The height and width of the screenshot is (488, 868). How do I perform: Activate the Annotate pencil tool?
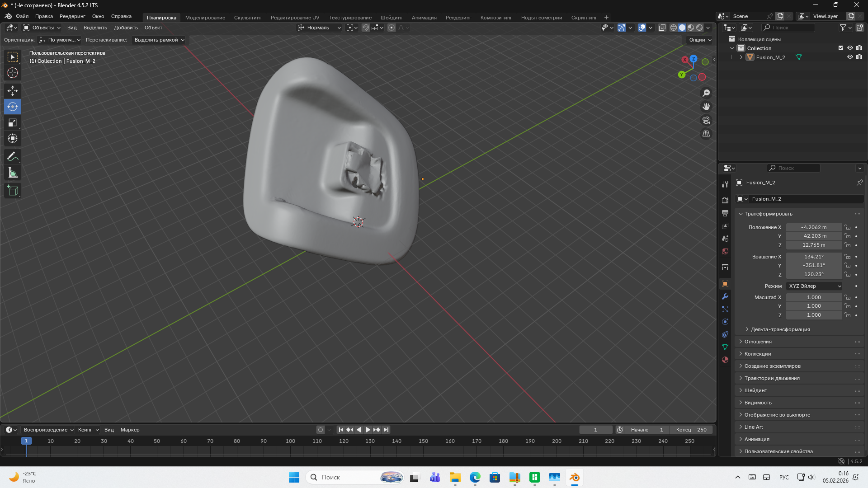click(x=13, y=157)
